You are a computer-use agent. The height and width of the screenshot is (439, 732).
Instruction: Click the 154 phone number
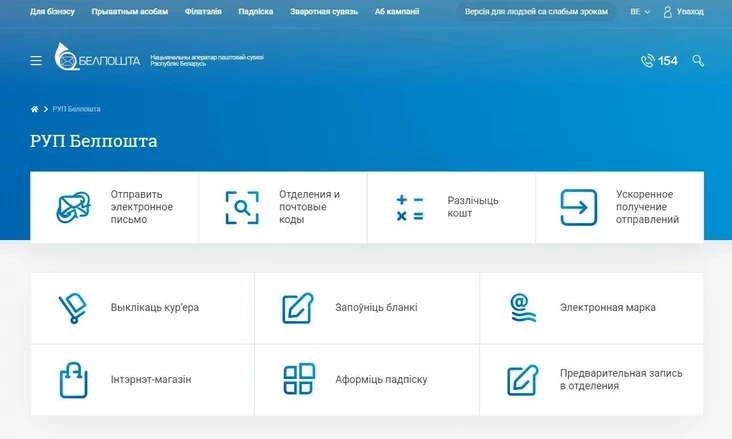pyautogui.click(x=668, y=61)
